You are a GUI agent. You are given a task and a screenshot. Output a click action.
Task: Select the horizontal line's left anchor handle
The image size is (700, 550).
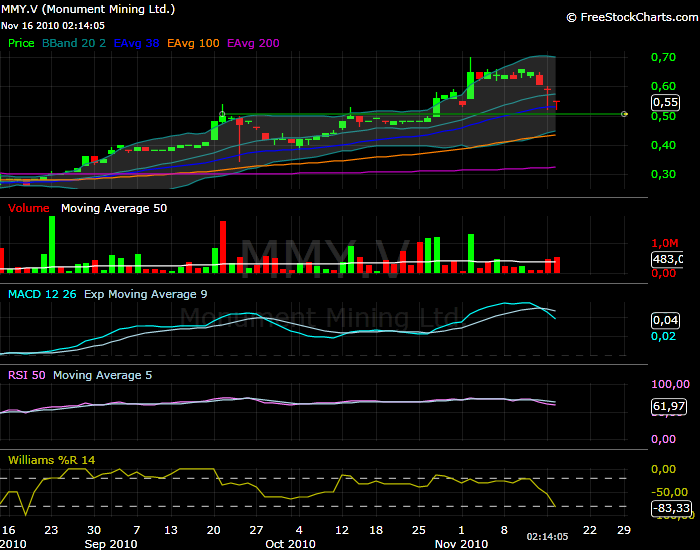pyautogui.click(x=222, y=114)
